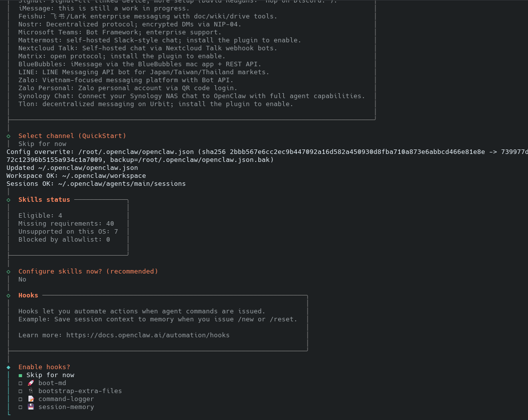Screen dimensions: 528x420
Task: Click the 'Missing requirements: 40' line
Action: [66, 224]
